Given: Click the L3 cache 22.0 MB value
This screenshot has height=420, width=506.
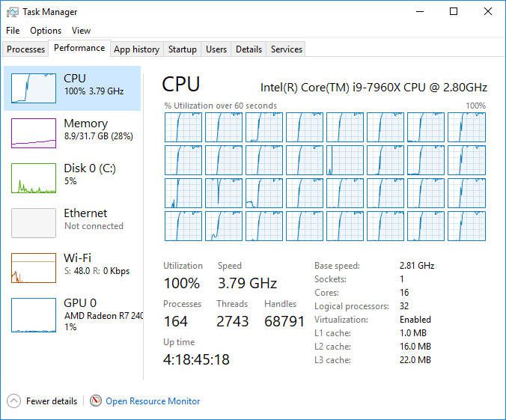Looking at the screenshot, I should pos(415,360).
